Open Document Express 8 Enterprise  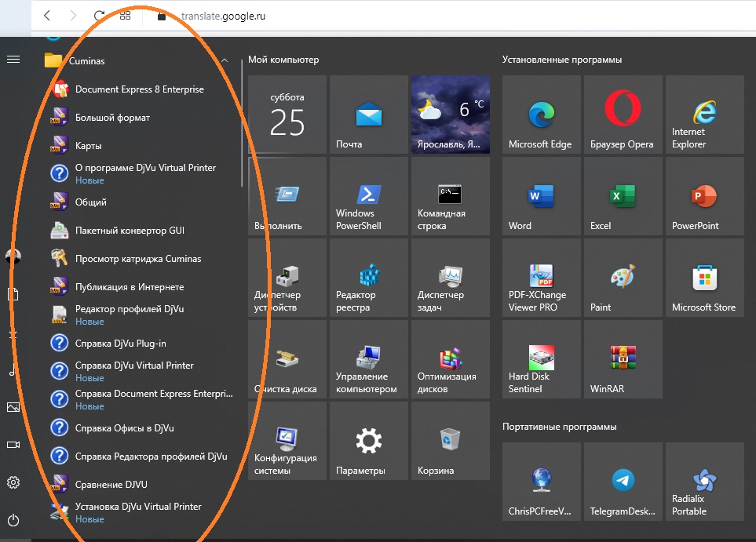point(140,89)
